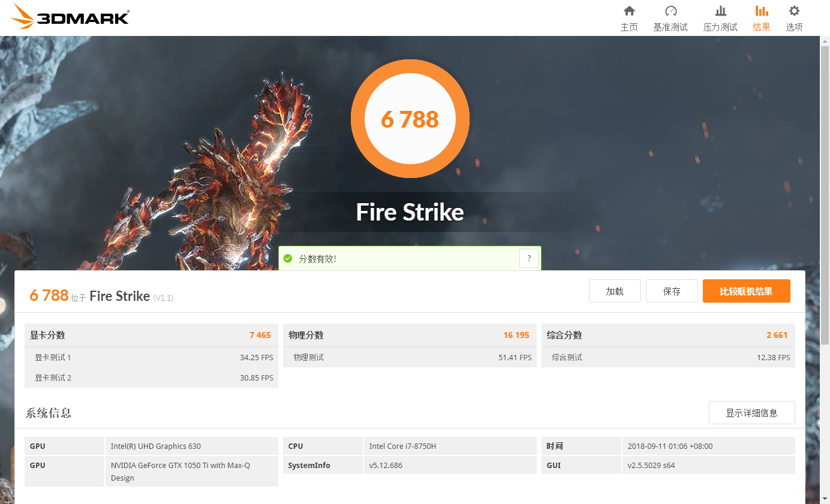The width and height of the screenshot is (830, 504).
Task: Select 主页 in the navigation menu
Action: (628, 26)
